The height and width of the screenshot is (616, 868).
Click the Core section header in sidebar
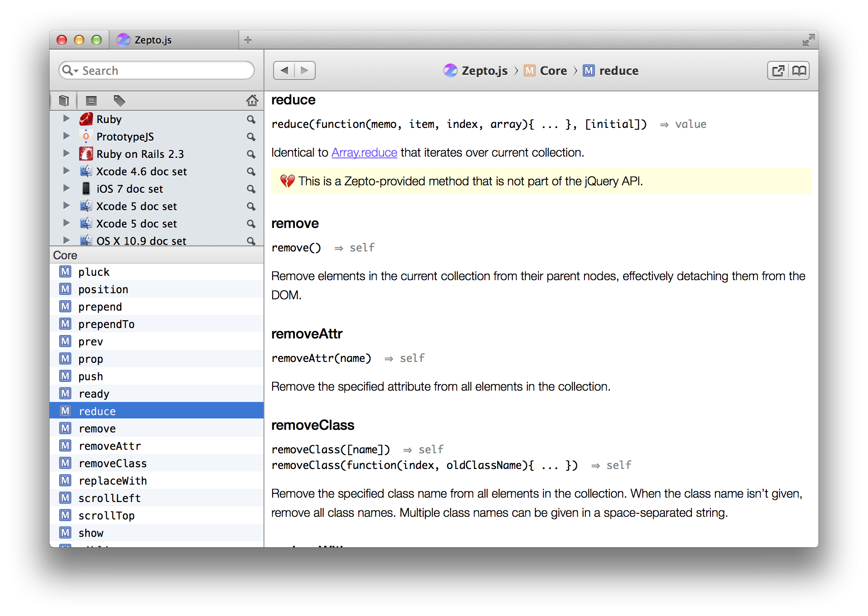tap(157, 255)
